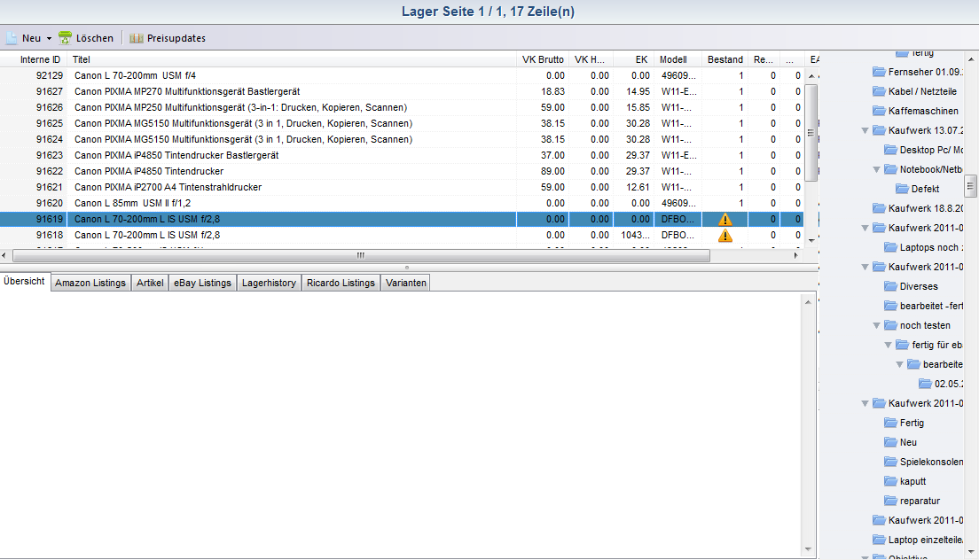
Task: Open the Desktop Pc/ Mo folder icon
Action: point(891,150)
